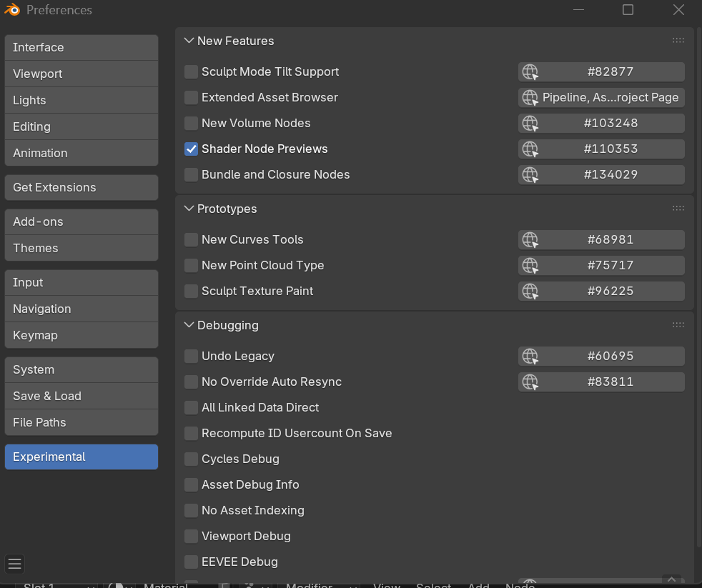Open the Interface preferences tab
The width and height of the screenshot is (702, 588).
tap(81, 47)
